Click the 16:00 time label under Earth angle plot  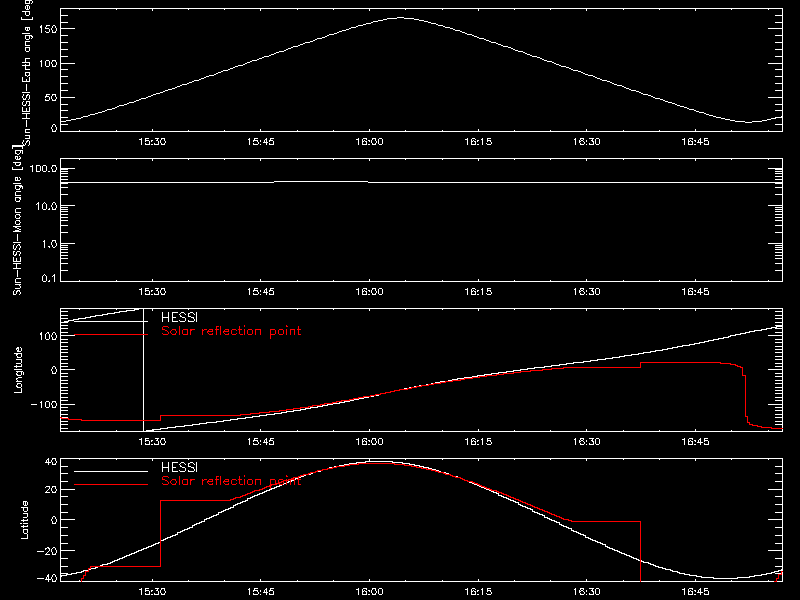click(369, 142)
